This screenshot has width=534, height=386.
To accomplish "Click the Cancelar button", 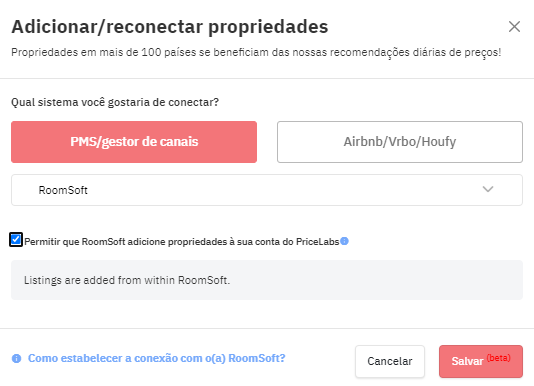I will point(390,361).
